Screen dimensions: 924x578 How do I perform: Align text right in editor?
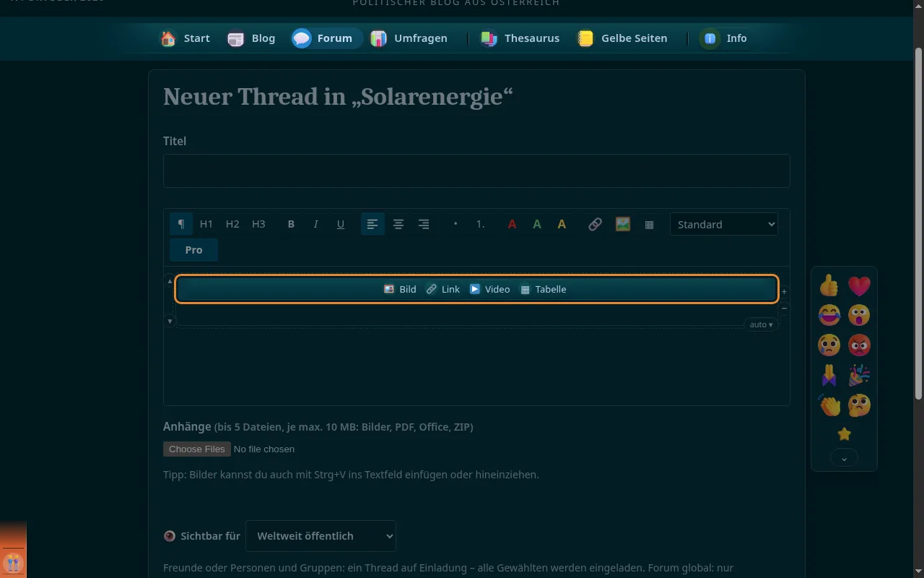point(424,224)
